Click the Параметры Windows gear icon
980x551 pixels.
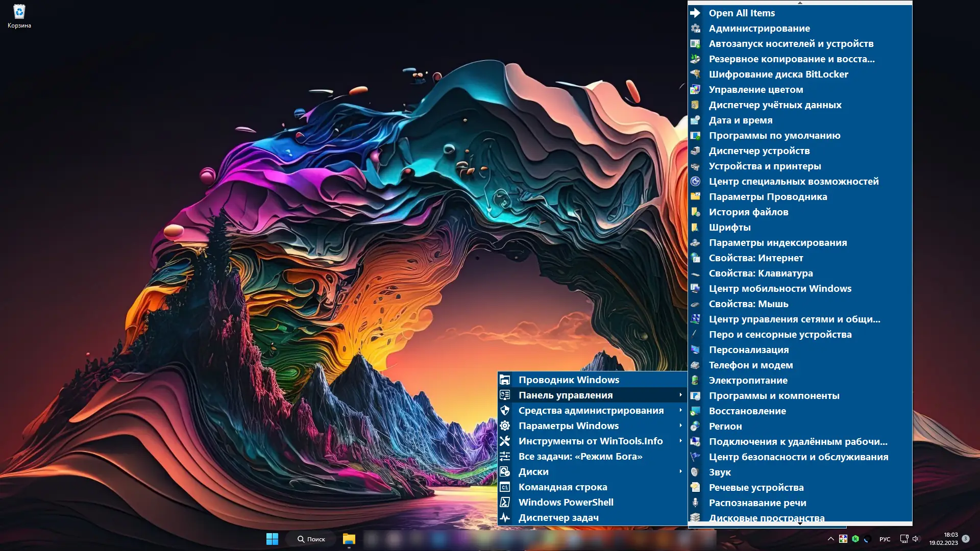pyautogui.click(x=505, y=425)
